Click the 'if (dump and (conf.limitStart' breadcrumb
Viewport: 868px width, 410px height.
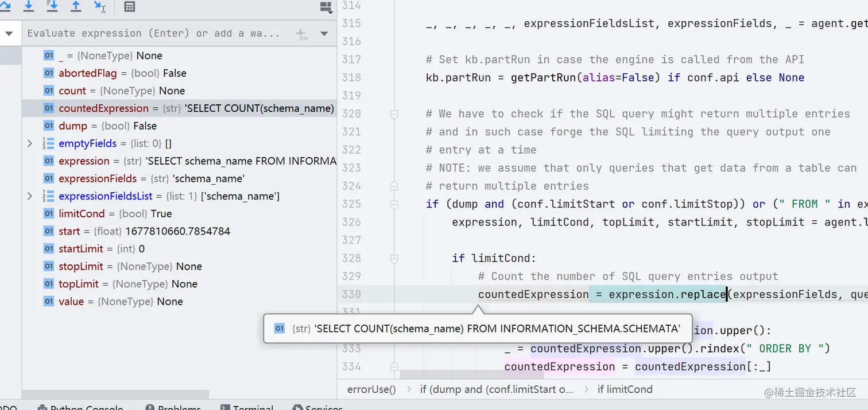[497, 389]
